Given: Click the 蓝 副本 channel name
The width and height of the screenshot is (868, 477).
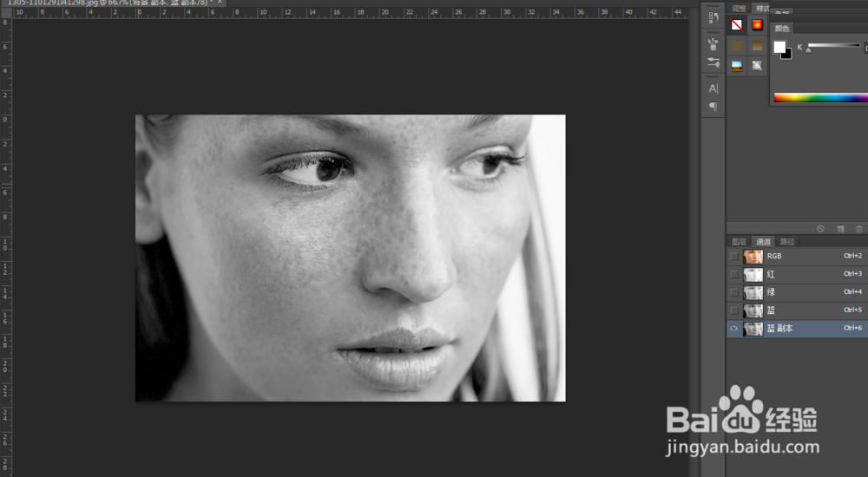Looking at the screenshot, I should coord(780,328).
